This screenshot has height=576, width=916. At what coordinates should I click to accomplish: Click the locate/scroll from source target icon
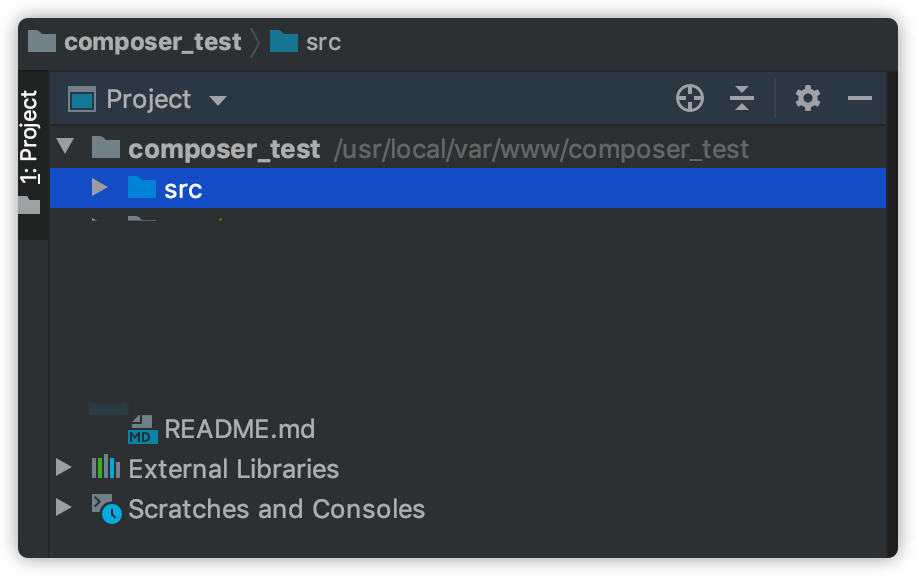pos(690,98)
